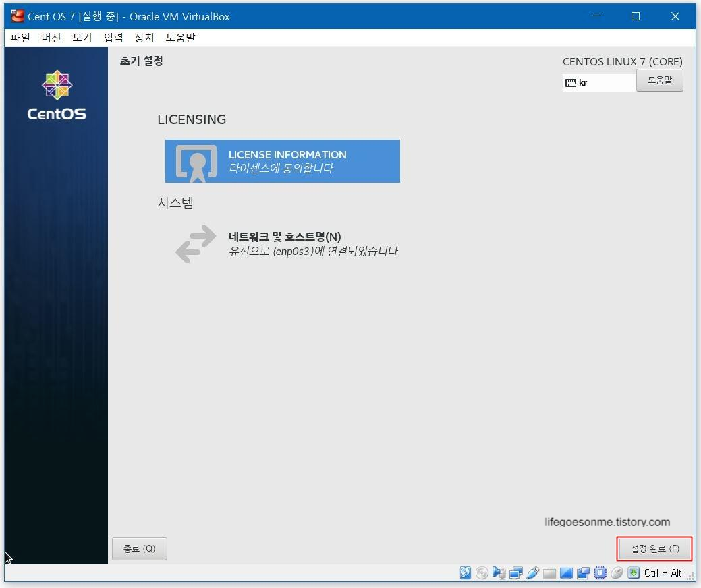This screenshot has height=588, width=701.
Task: Open the 파일 menu
Action: click(20, 38)
